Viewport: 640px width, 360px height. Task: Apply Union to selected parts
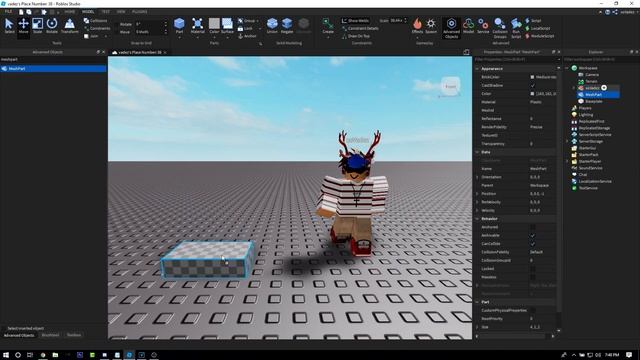[x=272, y=26]
